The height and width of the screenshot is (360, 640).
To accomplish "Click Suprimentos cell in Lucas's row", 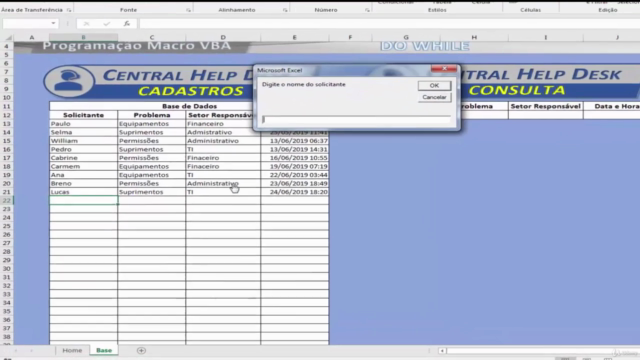I will pyautogui.click(x=151, y=192).
